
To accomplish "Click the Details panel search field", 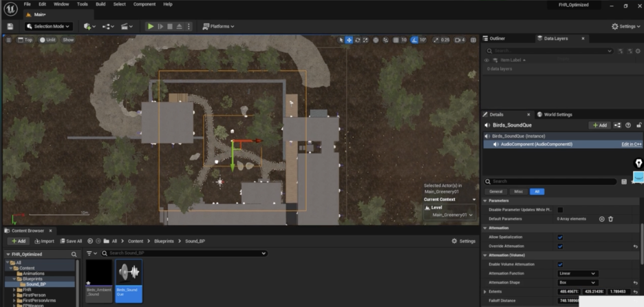I will point(550,181).
